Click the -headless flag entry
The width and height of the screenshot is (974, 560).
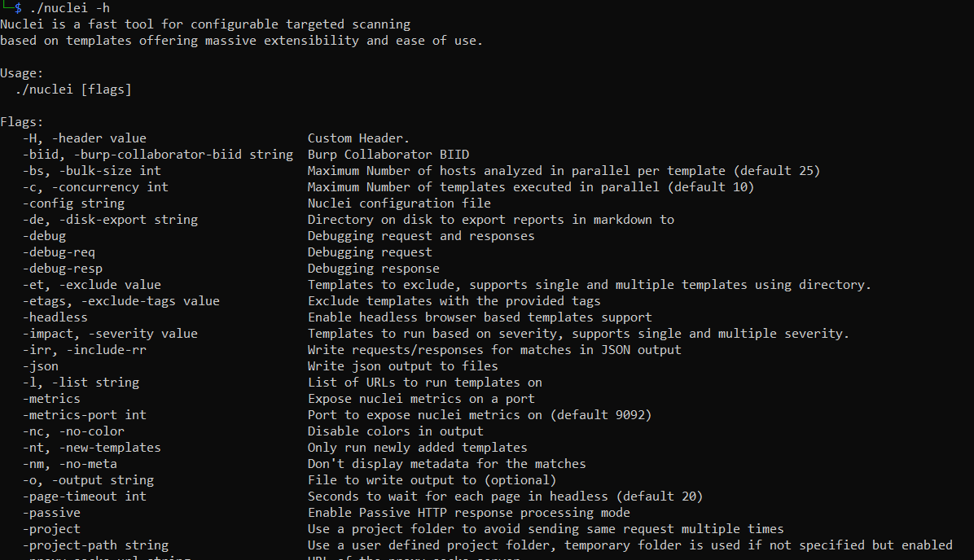coord(55,317)
